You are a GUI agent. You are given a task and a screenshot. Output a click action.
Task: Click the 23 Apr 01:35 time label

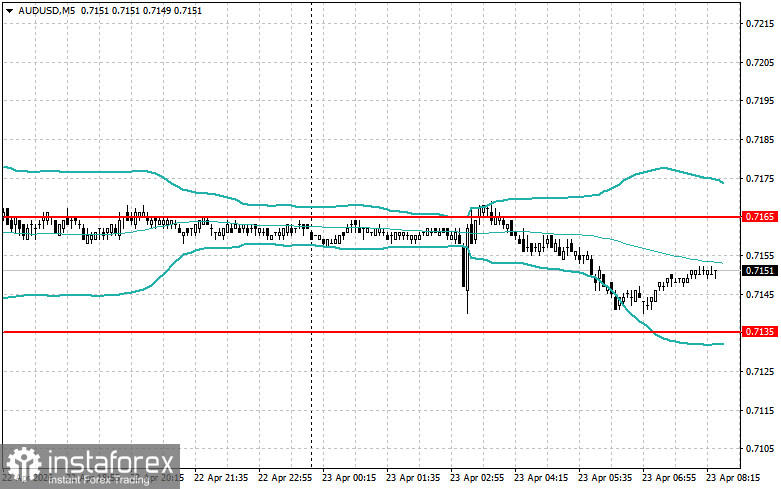pos(413,478)
